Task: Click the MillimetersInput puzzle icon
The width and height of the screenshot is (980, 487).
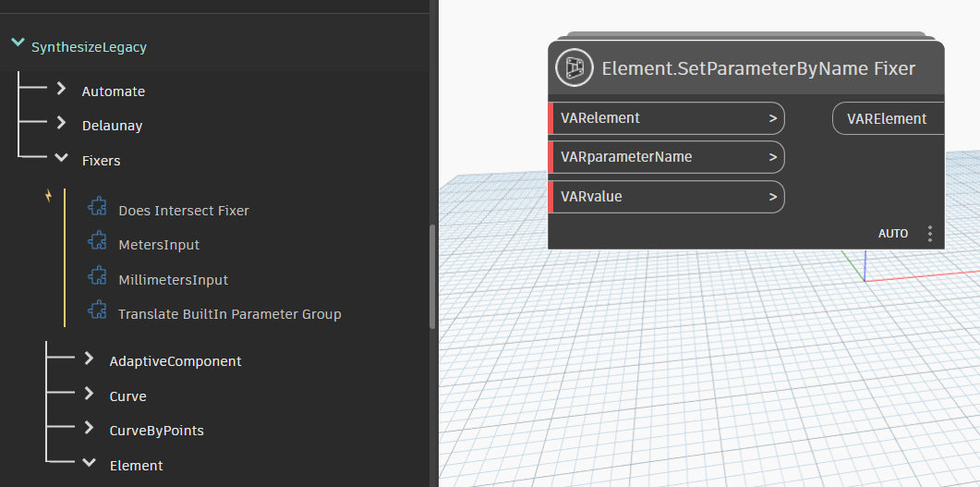Action: 98,275
